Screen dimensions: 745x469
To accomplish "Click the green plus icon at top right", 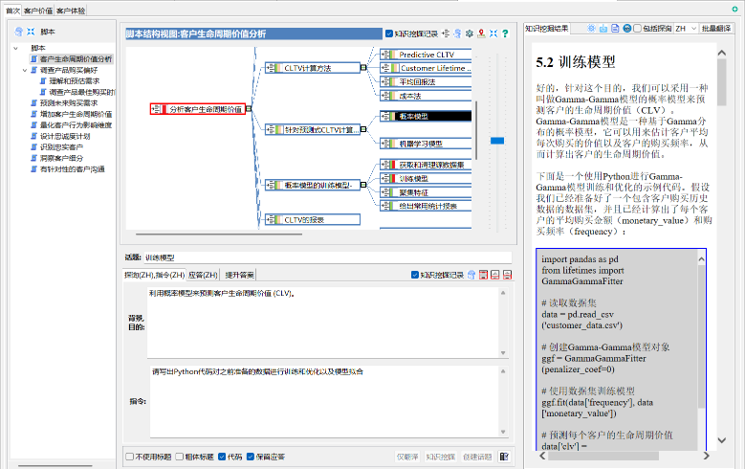I will click(736, 7).
